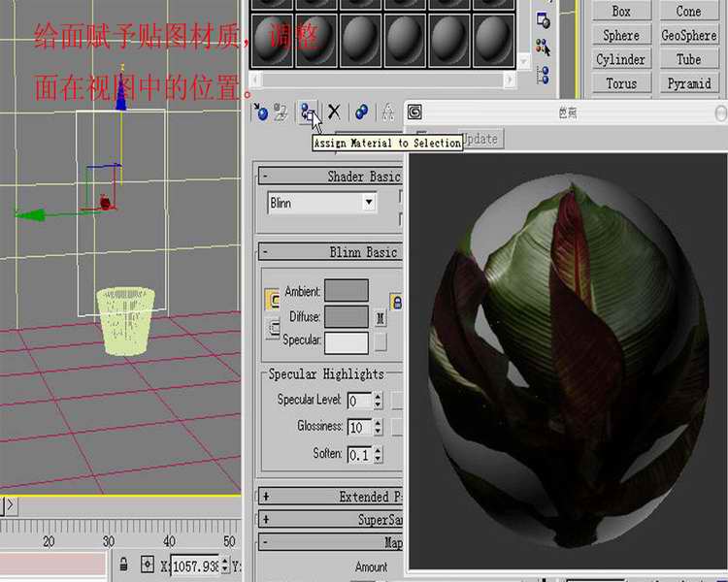Toggle Diffuse-Specular color lock button
The height and width of the screenshot is (582, 728).
[272, 330]
